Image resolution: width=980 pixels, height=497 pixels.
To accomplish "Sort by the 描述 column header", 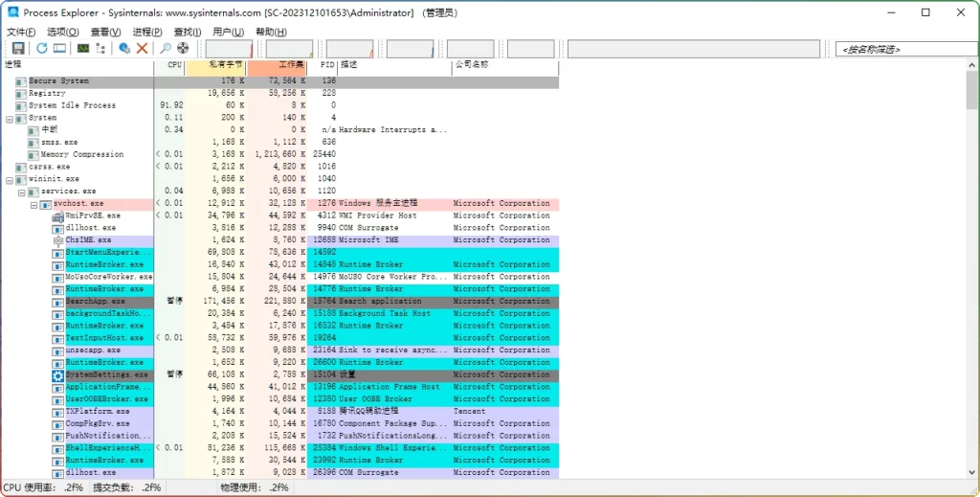I will pos(395,65).
